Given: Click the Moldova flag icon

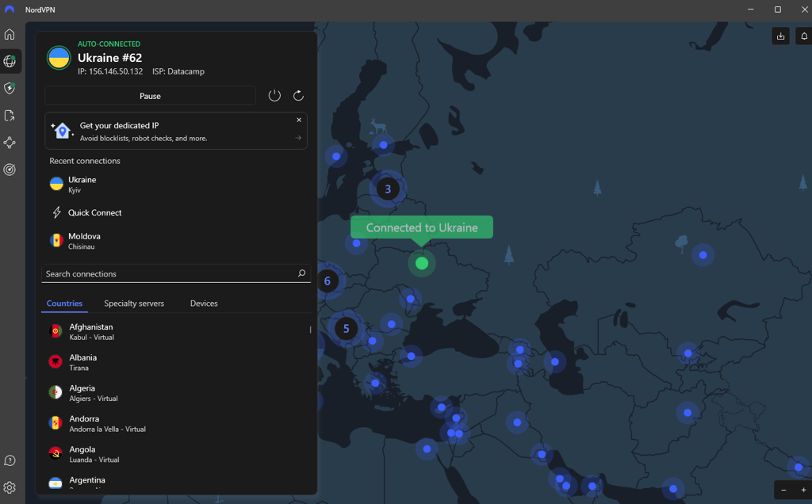Looking at the screenshot, I should pyautogui.click(x=56, y=240).
